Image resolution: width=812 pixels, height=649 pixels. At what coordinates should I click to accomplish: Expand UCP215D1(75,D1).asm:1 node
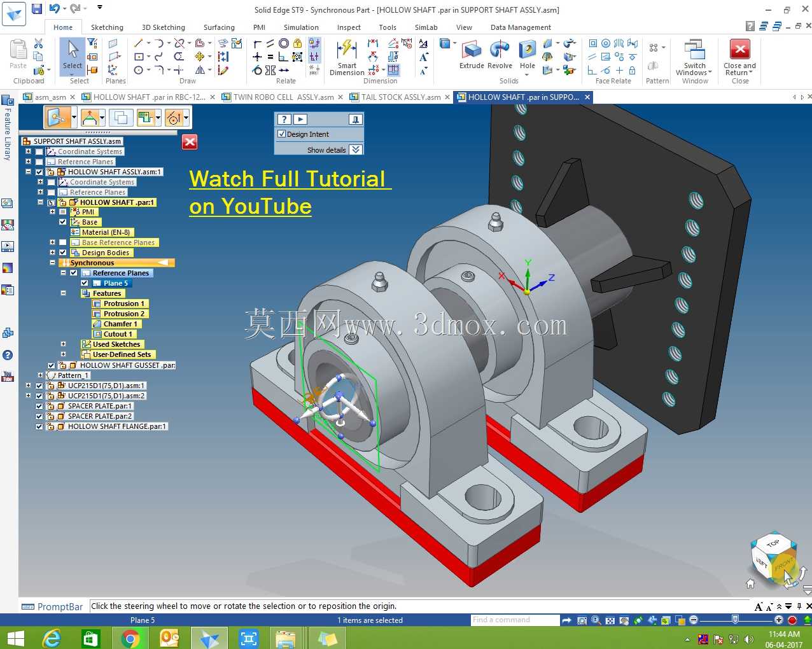[x=28, y=386]
